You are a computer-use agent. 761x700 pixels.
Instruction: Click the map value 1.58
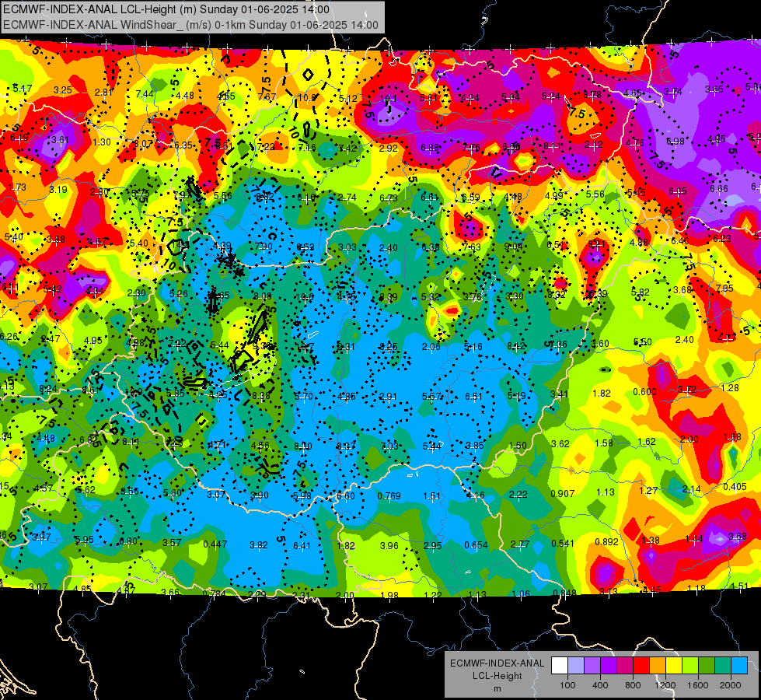click(x=604, y=443)
